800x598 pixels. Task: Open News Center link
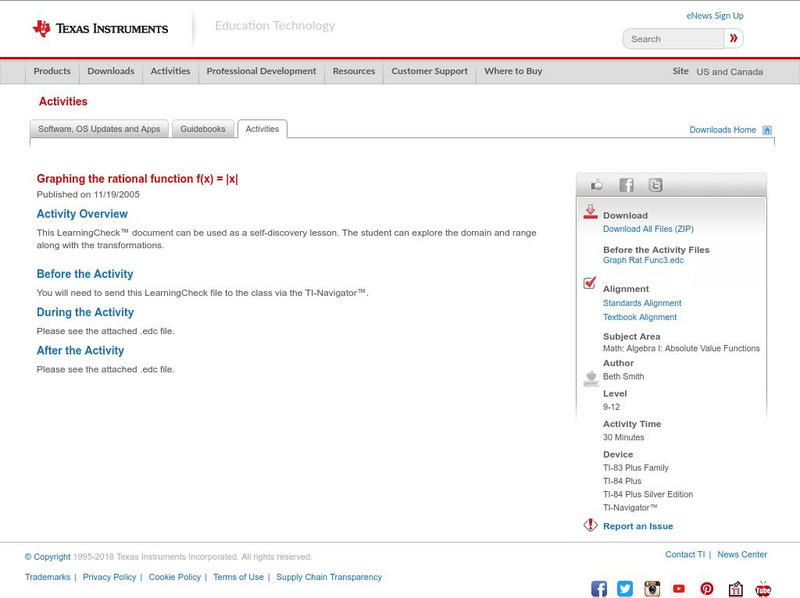tap(742, 555)
